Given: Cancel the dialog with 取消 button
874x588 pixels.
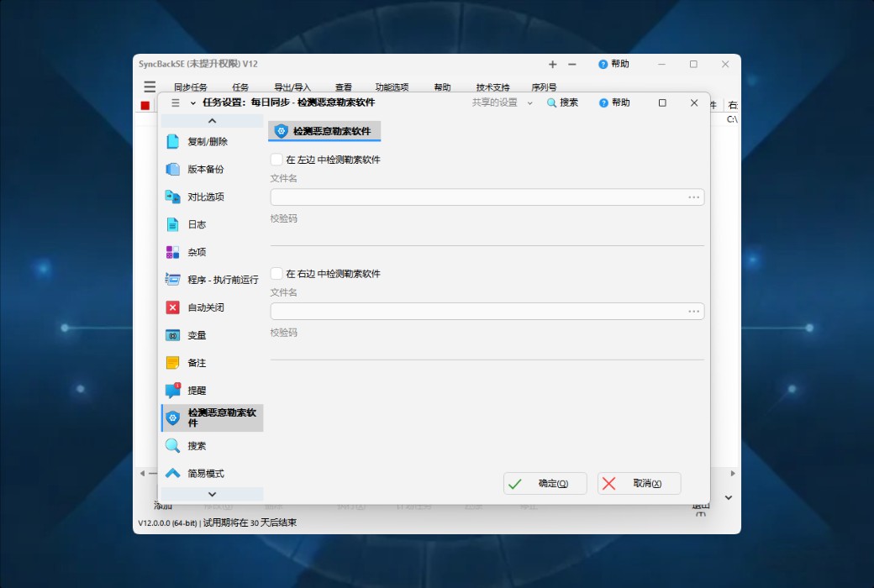Looking at the screenshot, I should [639, 483].
